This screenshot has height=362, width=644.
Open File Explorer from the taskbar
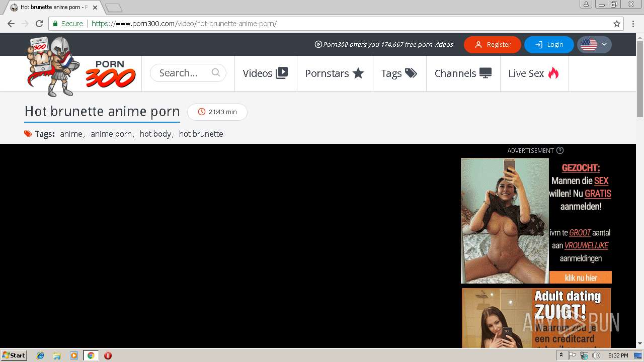click(57, 355)
